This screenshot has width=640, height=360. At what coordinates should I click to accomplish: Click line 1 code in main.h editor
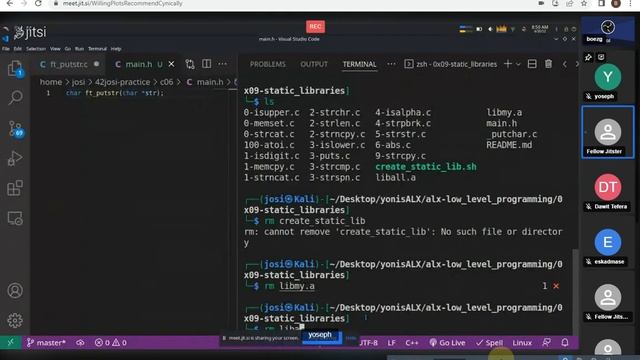tap(115, 93)
